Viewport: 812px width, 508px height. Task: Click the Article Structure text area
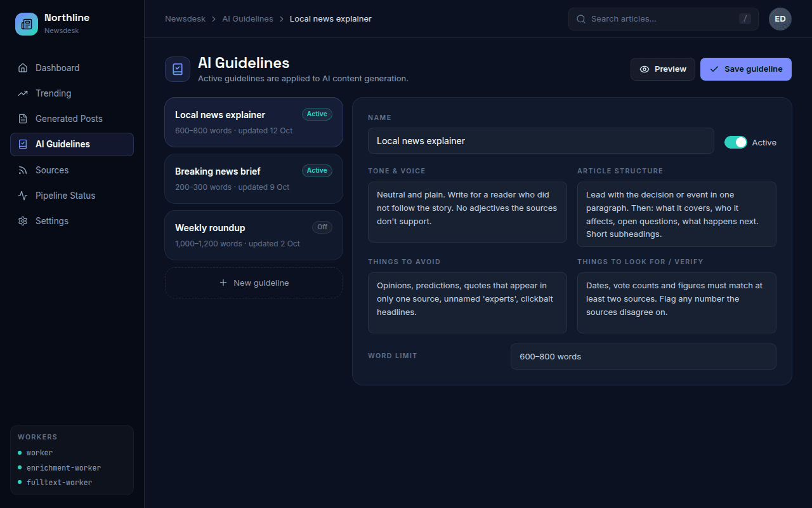(677, 214)
